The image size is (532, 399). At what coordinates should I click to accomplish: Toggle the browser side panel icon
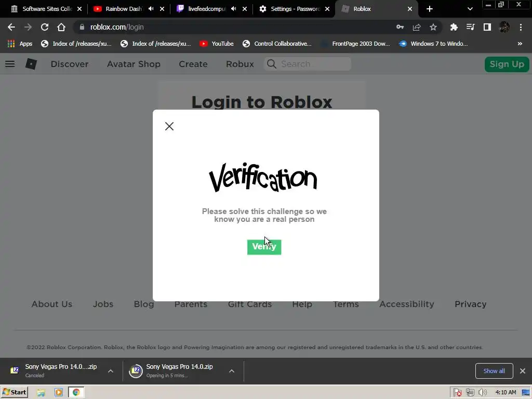click(x=487, y=27)
